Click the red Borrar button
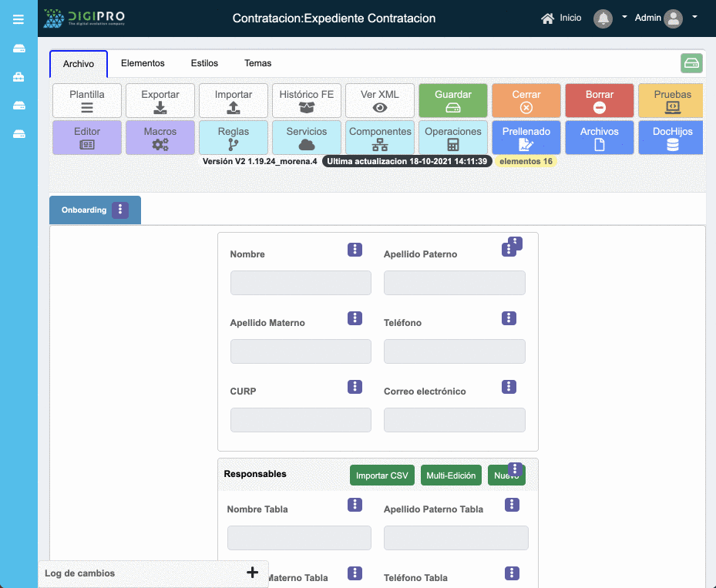Screen dimensions: 716x588 pos(599,101)
